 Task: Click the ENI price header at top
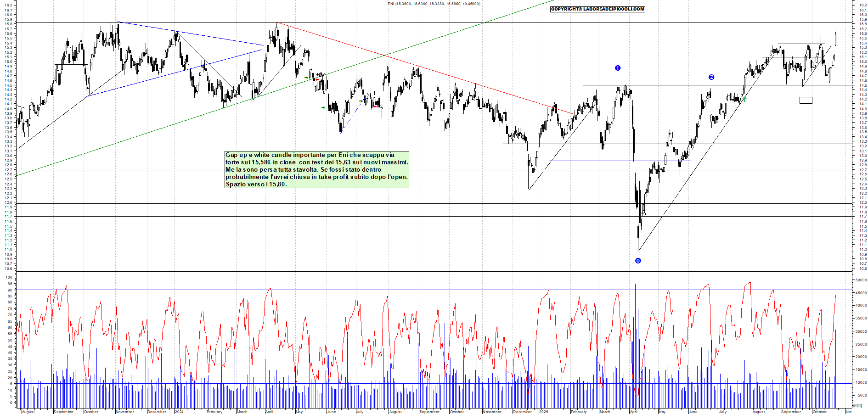point(434,4)
